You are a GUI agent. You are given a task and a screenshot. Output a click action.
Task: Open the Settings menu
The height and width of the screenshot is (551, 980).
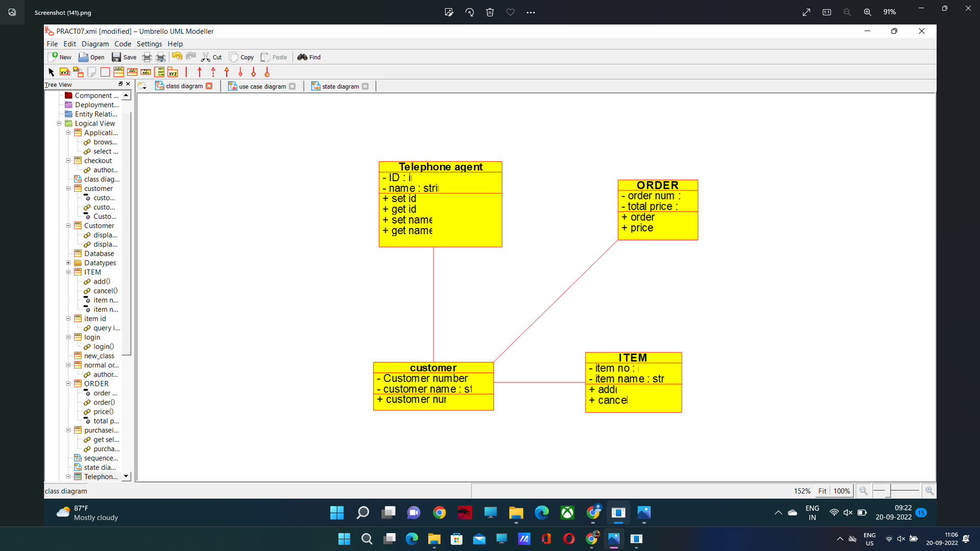(x=149, y=44)
